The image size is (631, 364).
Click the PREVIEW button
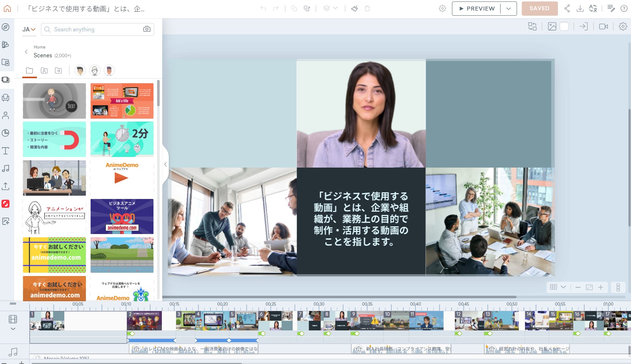pyautogui.click(x=476, y=8)
